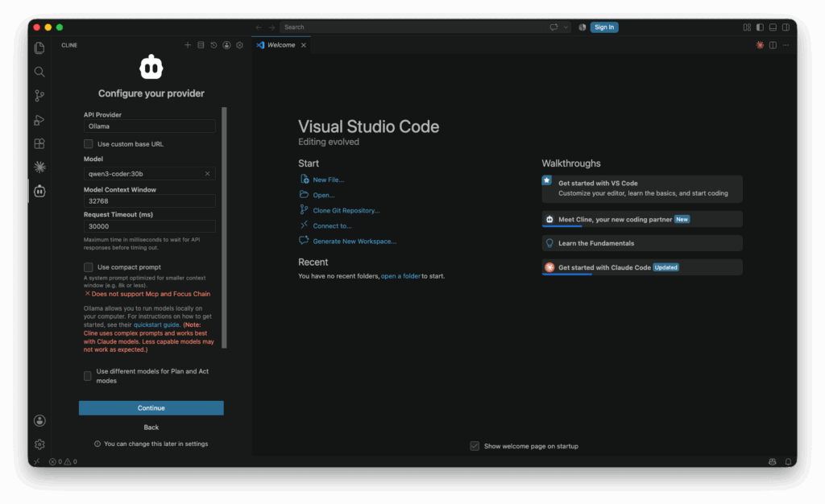Viewport: 825px width, 504px height.
Task: Click the Cline panel scrollbar
Action: 225,228
